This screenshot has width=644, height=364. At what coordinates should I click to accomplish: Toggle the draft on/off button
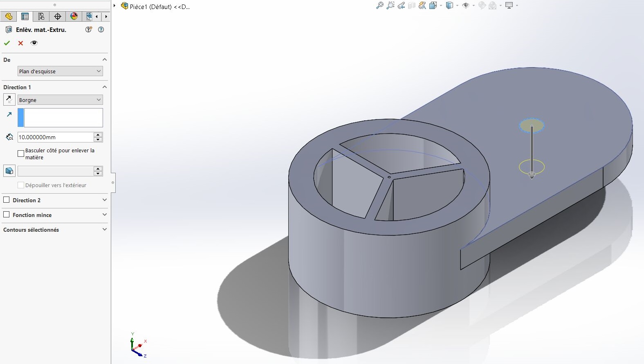(9, 171)
